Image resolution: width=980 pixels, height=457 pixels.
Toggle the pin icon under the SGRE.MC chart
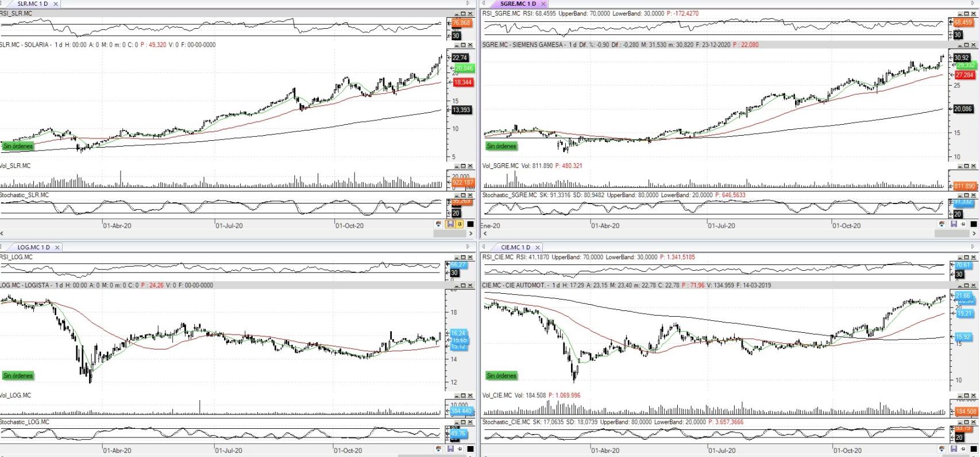[963, 224]
